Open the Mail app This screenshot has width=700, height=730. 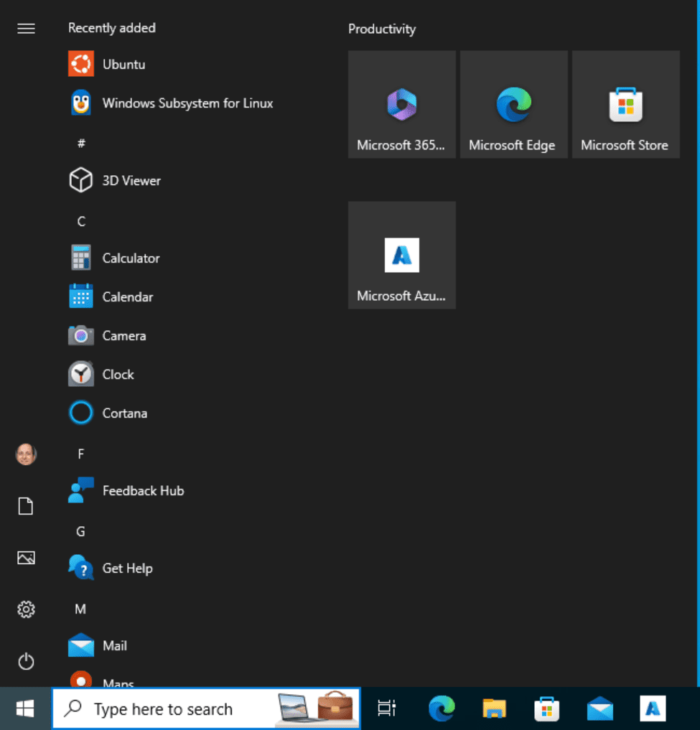[x=115, y=645]
